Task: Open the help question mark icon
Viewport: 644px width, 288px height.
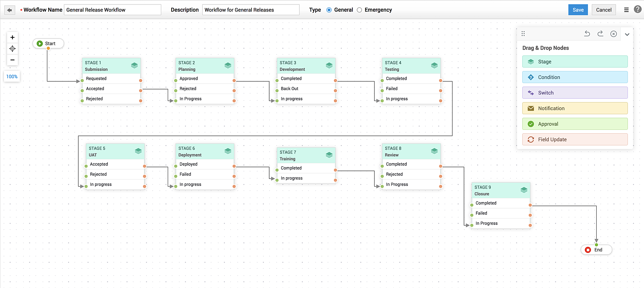Action: tap(638, 9)
